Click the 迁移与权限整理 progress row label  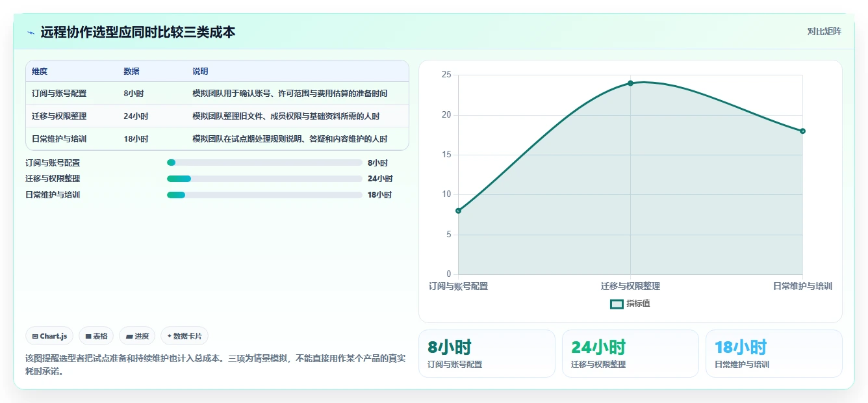click(53, 179)
